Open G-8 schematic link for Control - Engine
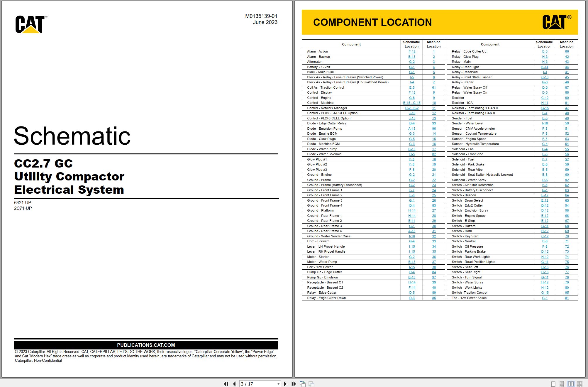Viewport: 588px width, 387px height. 412,98
